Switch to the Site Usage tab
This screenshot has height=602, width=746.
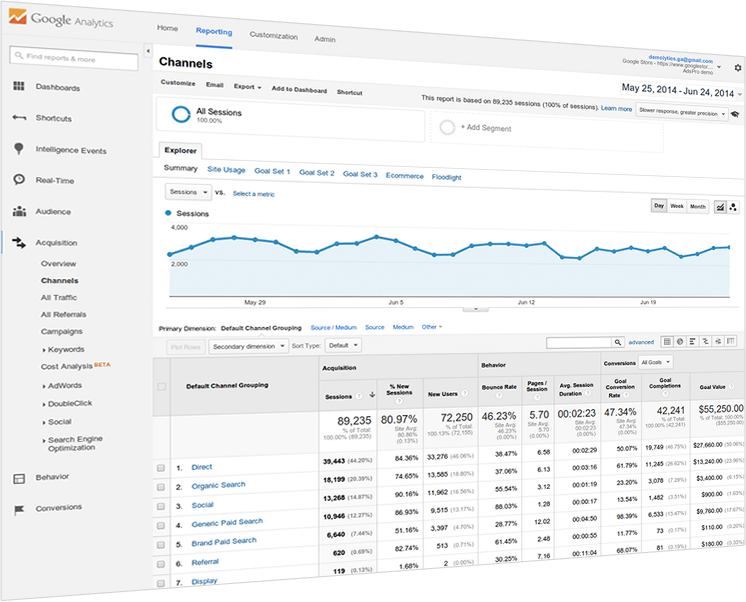point(226,172)
